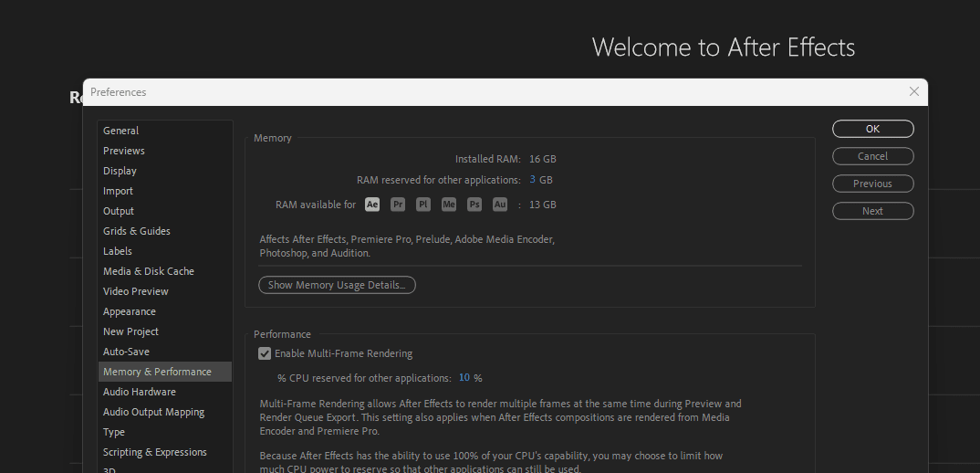The width and height of the screenshot is (980, 473).
Task: Select the Appearance category in the sidebar
Action: coord(129,311)
